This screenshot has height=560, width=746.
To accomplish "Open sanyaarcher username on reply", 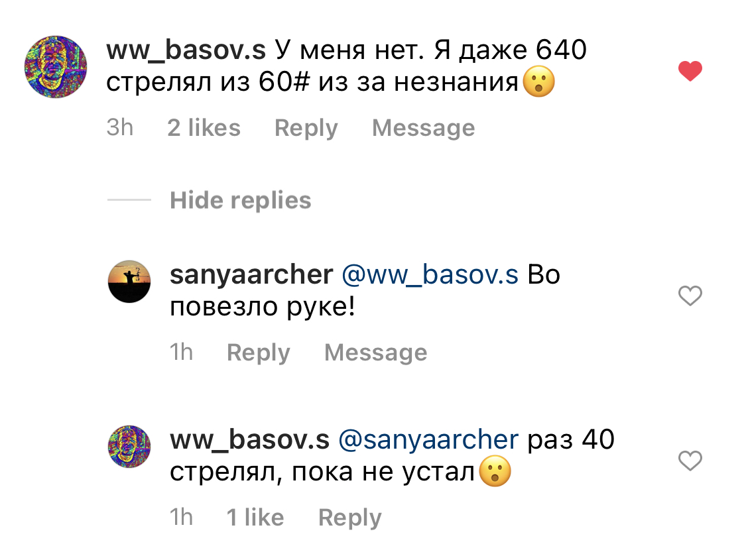I will 251,275.
